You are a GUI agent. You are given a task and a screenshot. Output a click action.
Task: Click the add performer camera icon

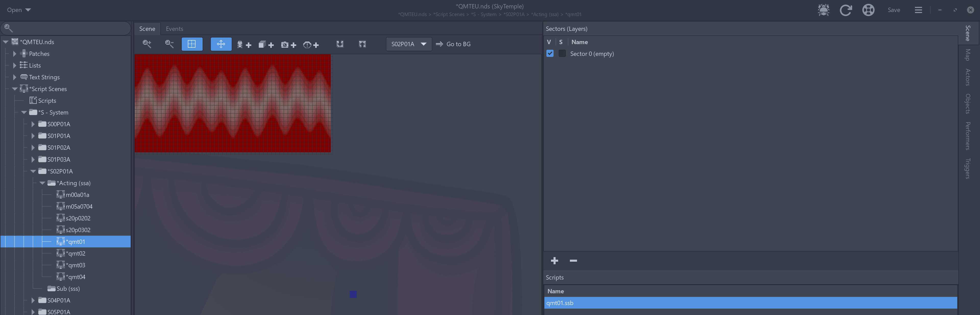pyautogui.click(x=288, y=45)
